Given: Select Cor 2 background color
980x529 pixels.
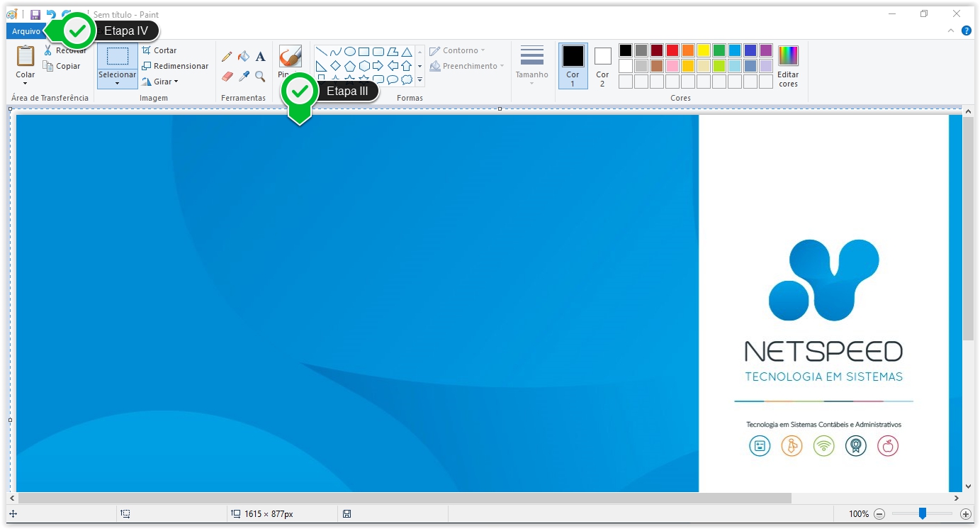Looking at the screenshot, I should (x=602, y=65).
